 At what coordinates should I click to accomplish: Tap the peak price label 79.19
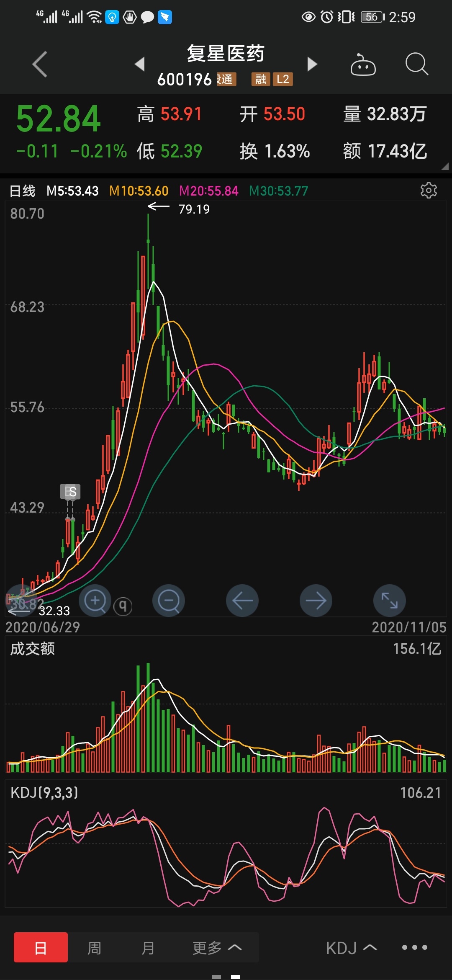click(x=194, y=209)
